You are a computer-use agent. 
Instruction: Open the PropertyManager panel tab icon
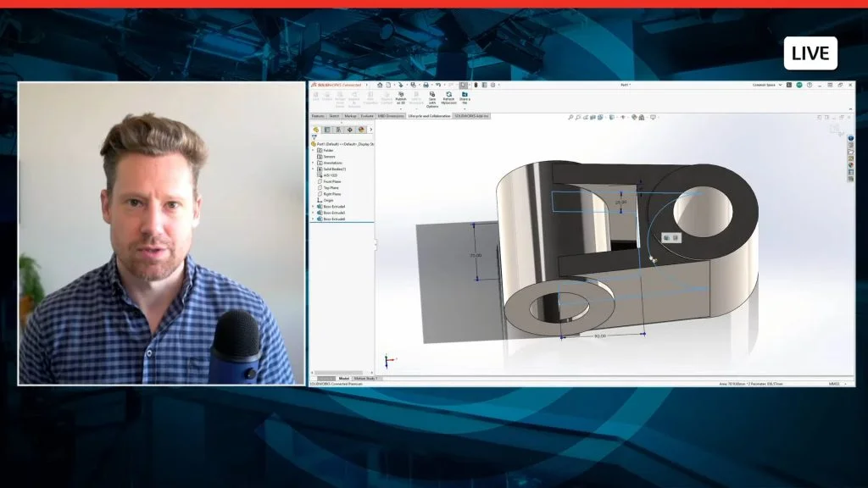click(x=327, y=130)
